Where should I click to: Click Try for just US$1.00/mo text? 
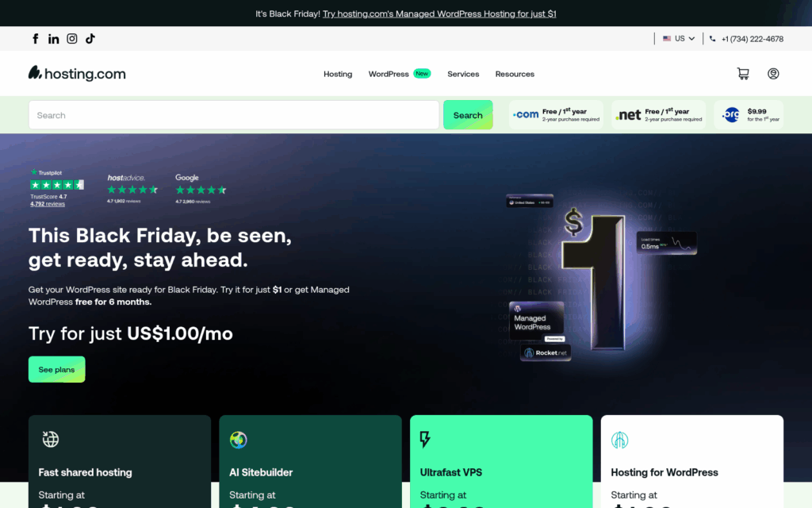click(x=131, y=333)
